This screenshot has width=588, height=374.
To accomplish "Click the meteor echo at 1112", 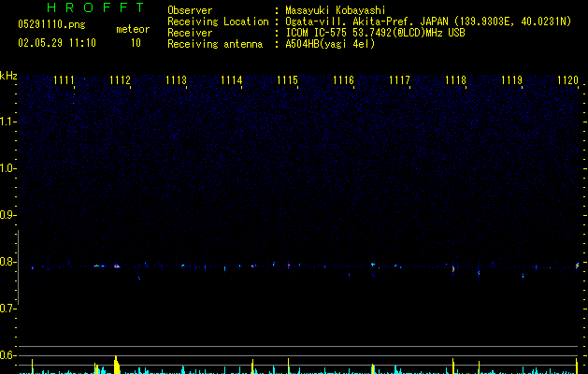I will [117, 266].
